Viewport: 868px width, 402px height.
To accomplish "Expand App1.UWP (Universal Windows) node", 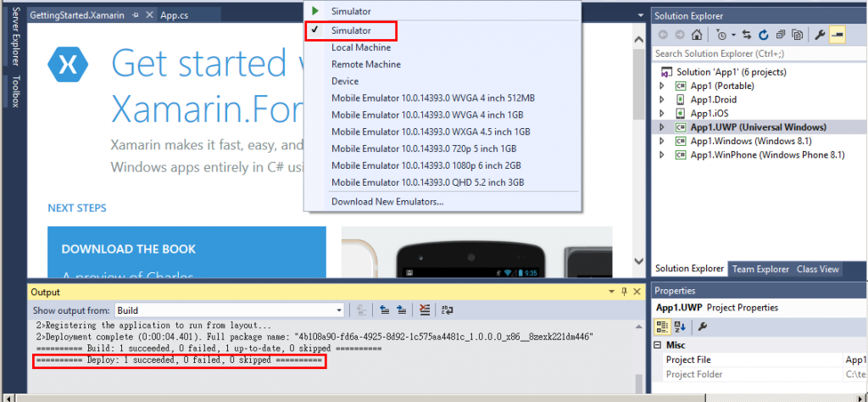I will [661, 127].
